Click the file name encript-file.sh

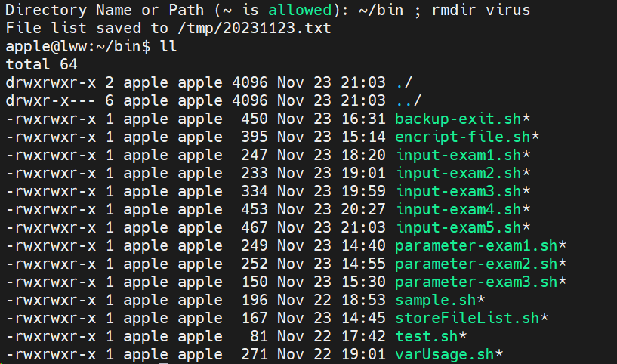pyautogui.click(x=462, y=137)
